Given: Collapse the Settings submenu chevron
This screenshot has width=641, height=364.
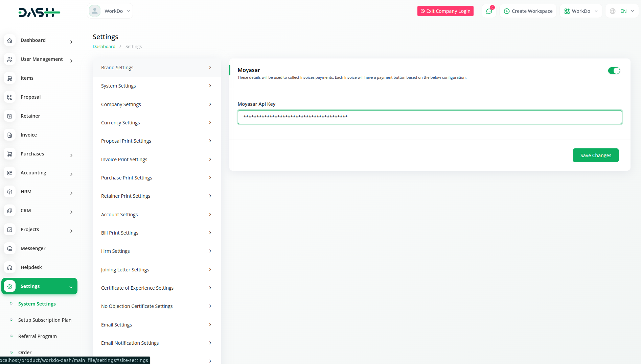Looking at the screenshot, I should coord(71,287).
